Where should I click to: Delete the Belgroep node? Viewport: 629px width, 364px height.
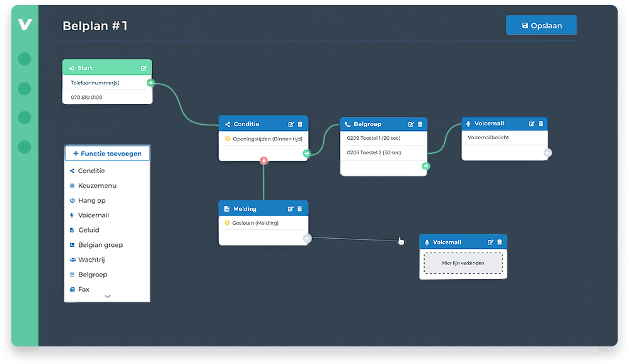[x=420, y=124]
